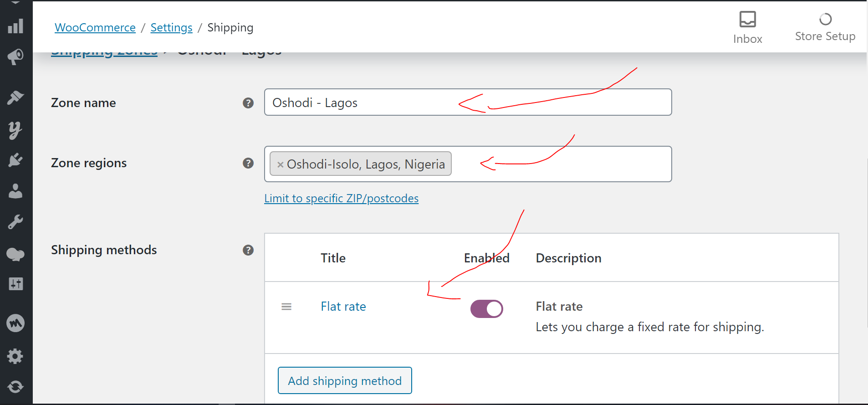
Task: Expand Limit to specific ZIP/postcodes
Action: pyautogui.click(x=341, y=199)
